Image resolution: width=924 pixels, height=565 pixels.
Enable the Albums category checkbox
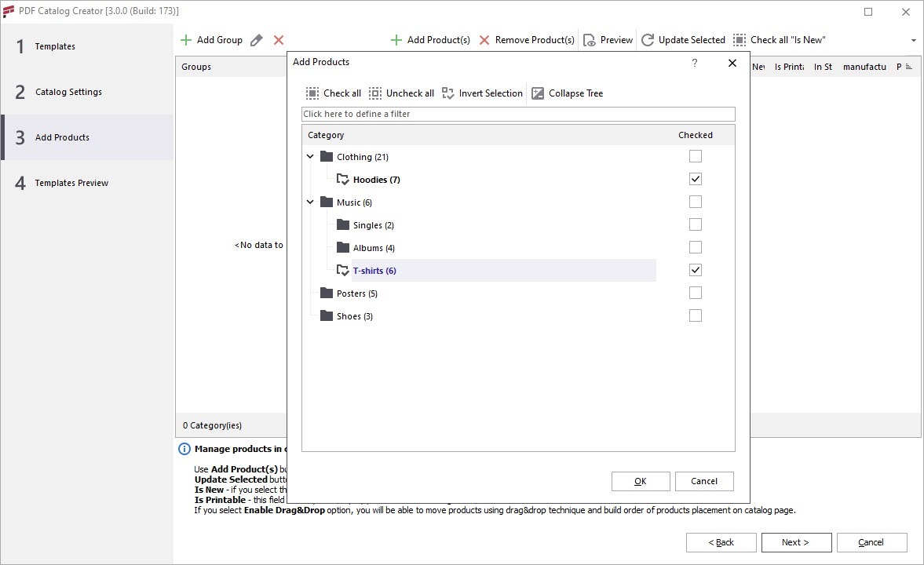point(695,247)
